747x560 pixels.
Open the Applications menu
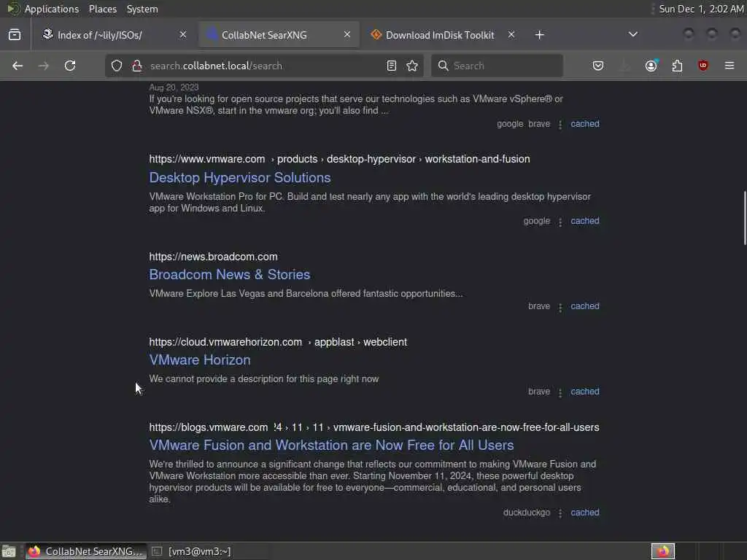click(52, 9)
